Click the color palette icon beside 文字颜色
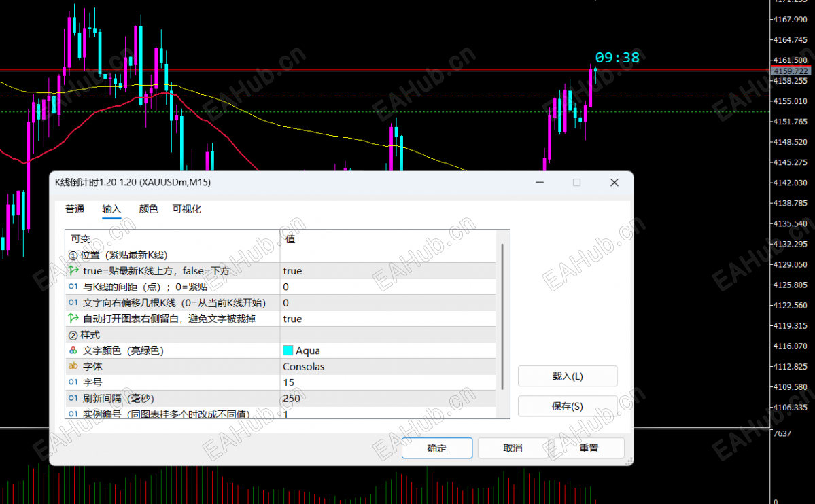The width and height of the screenshot is (815, 504). coord(73,350)
